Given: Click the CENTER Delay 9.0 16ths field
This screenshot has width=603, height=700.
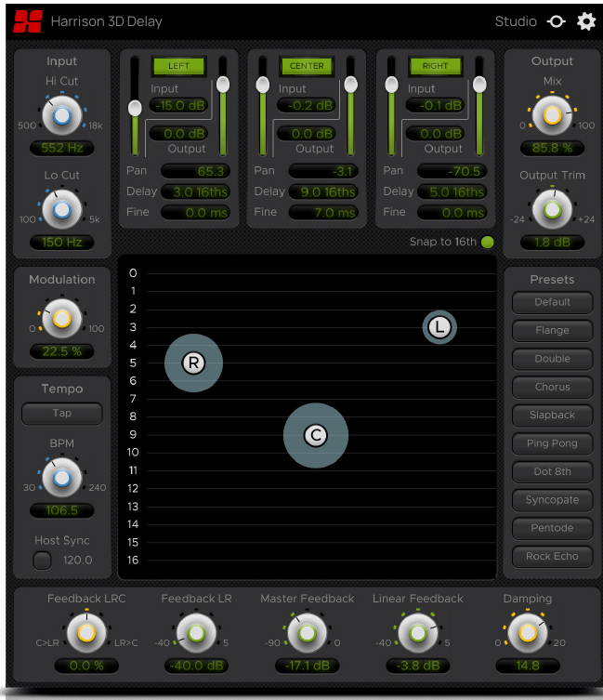Looking at the screenshot, I should pos(323,192).
